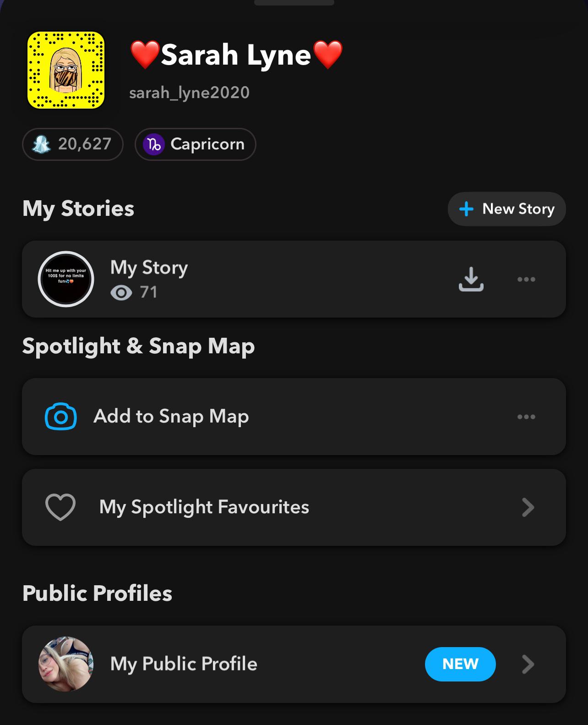Image resolution: width=588 pixels, height=725 pixels.
Task: Expand My Spotlight Favourites chevron
Action: [x=528, y=507]
